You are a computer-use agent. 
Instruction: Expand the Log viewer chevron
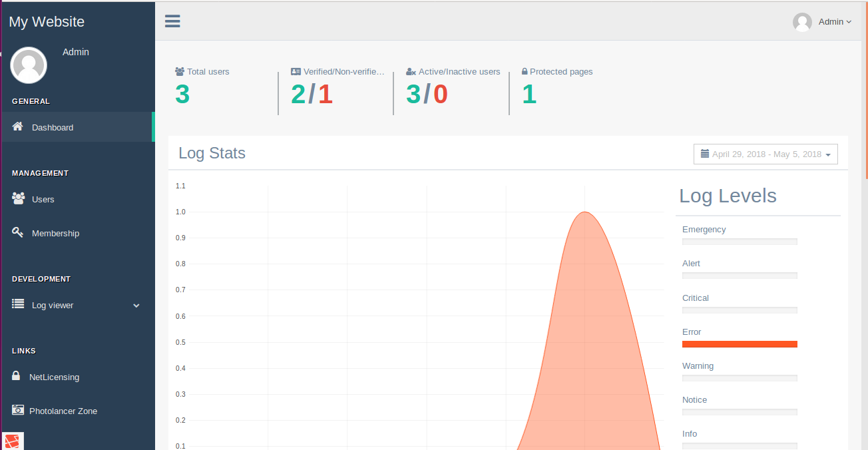click(136, 306)
